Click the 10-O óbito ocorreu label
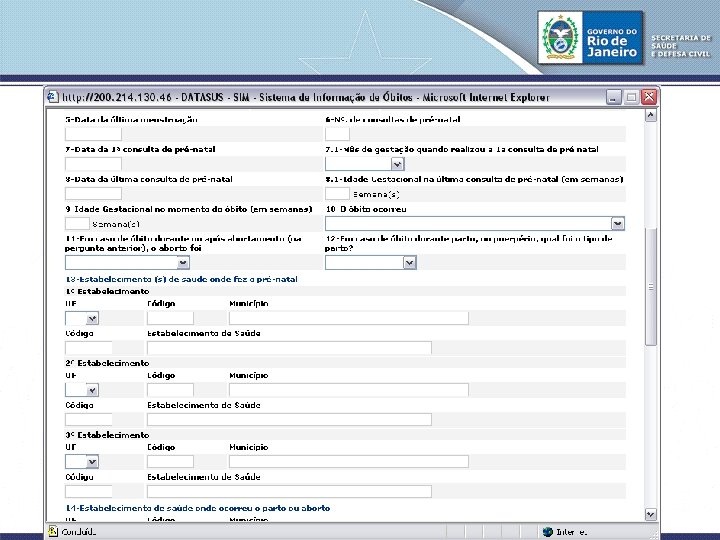This screenshot has height=540, width=720. (x=366, y=209)
